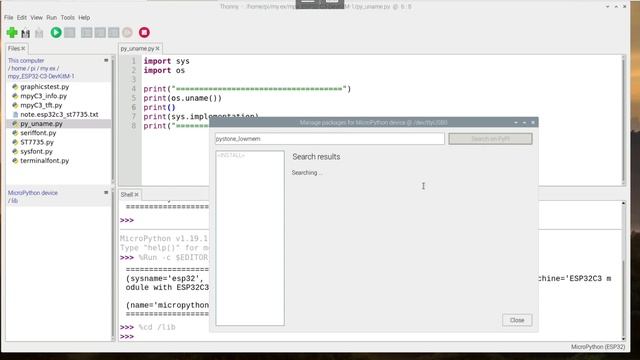Navigate to home folder in path
This screenshot has height=360, width=640.
tap(18, 69)
